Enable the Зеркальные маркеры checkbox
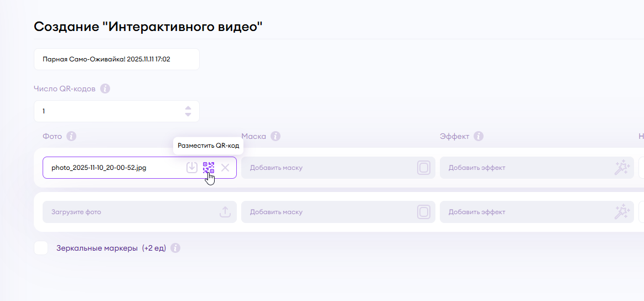Screen dimensions: 644x301 tap(41, 248)
